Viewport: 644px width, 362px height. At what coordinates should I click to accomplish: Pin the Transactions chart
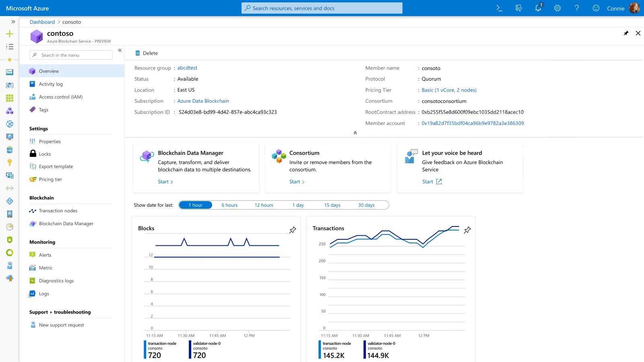pyautogui.click(x=467, y=230)
